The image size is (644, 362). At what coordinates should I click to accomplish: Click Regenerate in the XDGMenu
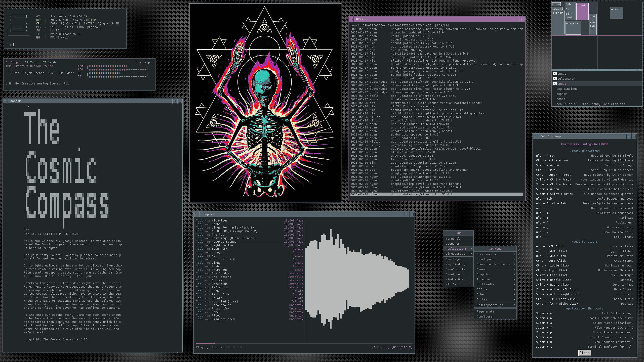pyautogui.click(x=495, y=311)
